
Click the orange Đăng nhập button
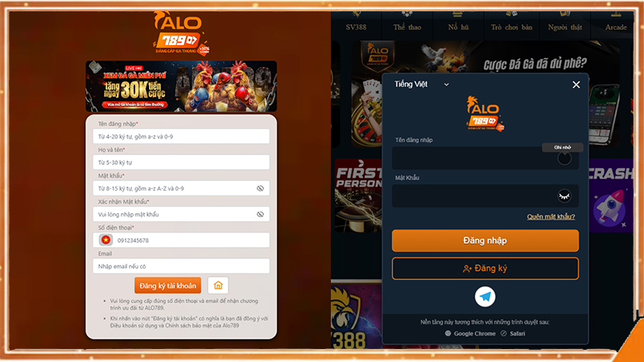pyautogui.click(x=485, y=241)
